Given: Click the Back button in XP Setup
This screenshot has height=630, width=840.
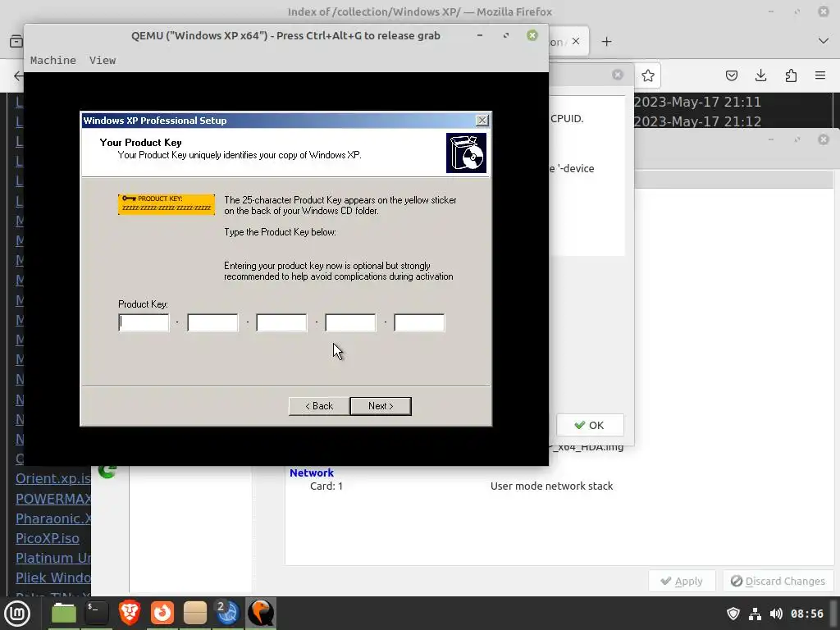Looking at the screenshot, I should tap(319, 406).
